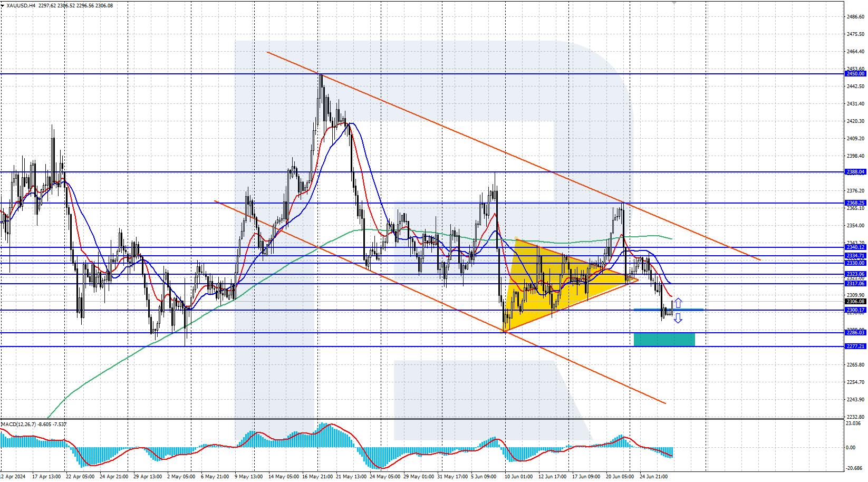This screenshot has height=482, width=868.
Task: Click the 24 Jun 21:00 date label
Action: (653, 477)
